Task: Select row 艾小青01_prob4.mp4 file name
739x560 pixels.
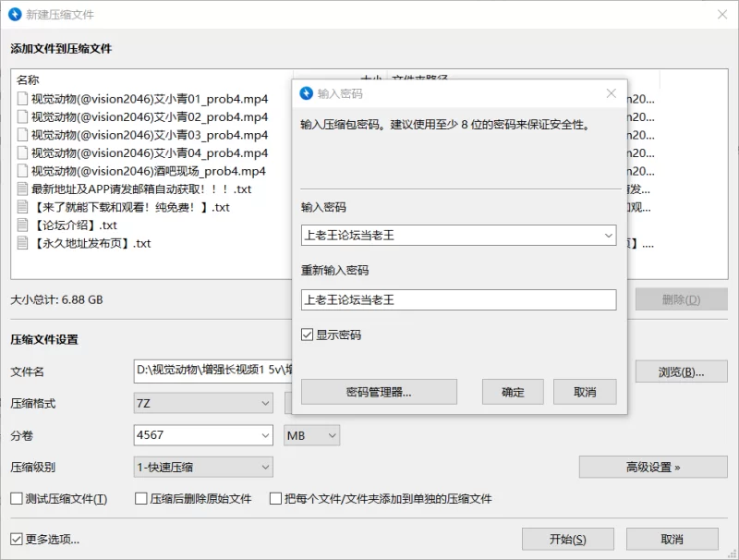Action: (x=150, y=99)
